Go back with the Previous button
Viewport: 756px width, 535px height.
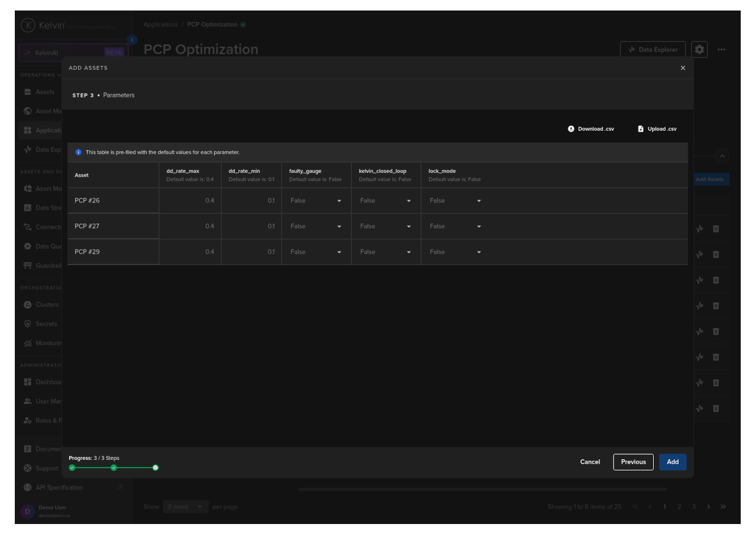point(633,462)
